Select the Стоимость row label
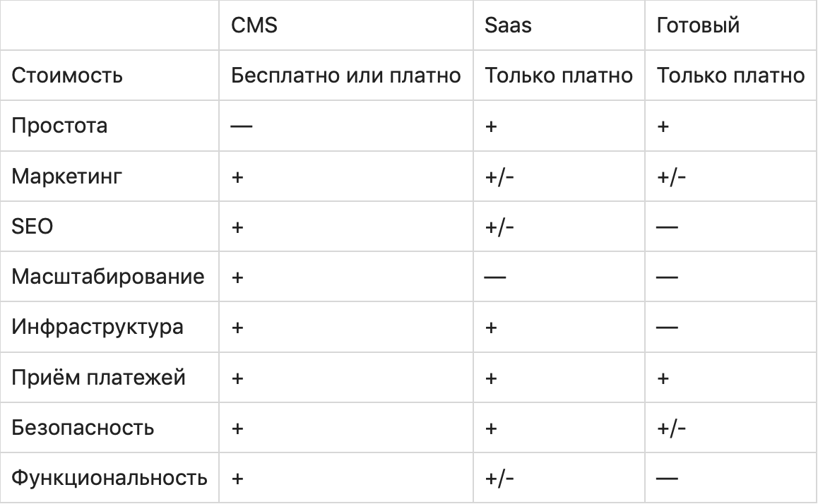The height and width of the screenshot is (504, 818). point(67,76)
